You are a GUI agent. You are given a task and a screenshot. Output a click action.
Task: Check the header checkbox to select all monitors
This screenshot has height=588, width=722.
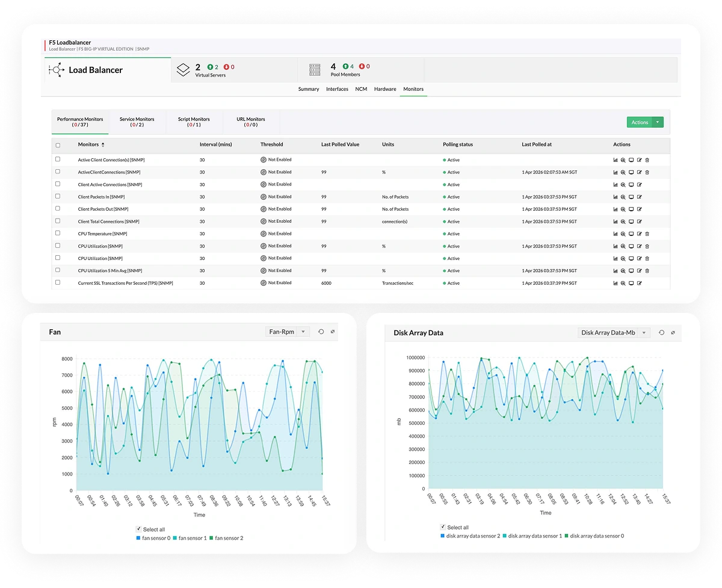click(x=57, y=144)
